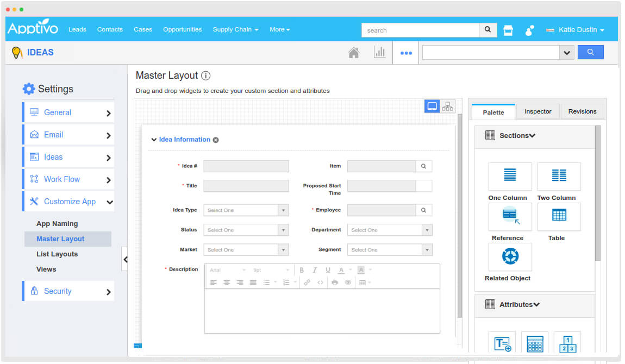Viewport: 625px width, 364px height.
Task: Select the Table section widget
Action: [559, 216]
